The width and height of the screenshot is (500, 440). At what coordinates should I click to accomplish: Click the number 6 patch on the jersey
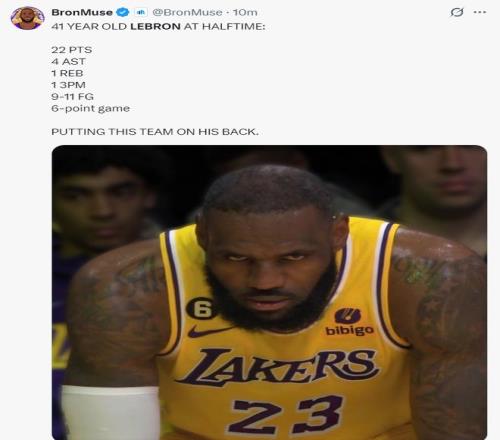click(x=200, y=309)
